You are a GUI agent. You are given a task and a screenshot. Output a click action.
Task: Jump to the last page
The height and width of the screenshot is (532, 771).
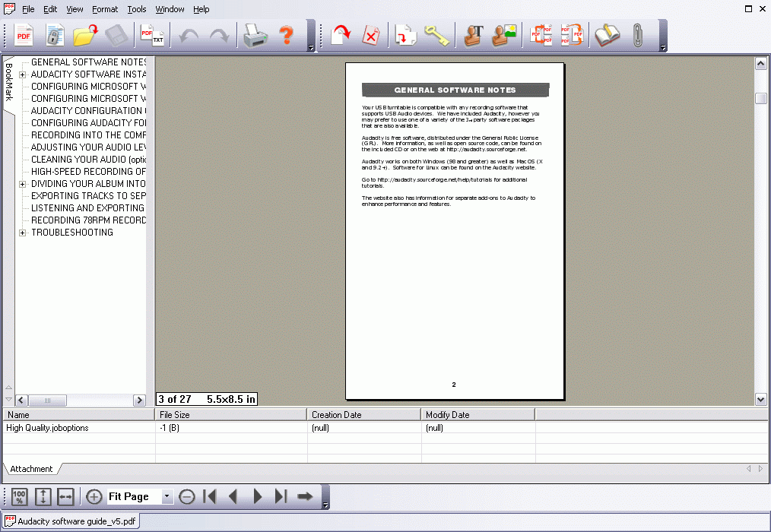(x=281, y=496)
